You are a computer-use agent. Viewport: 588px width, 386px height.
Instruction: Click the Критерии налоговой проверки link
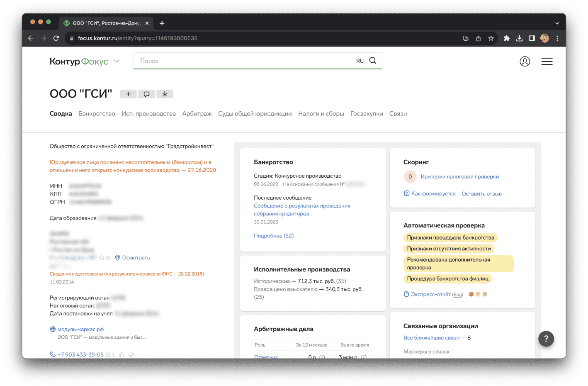tap(459, 177)
